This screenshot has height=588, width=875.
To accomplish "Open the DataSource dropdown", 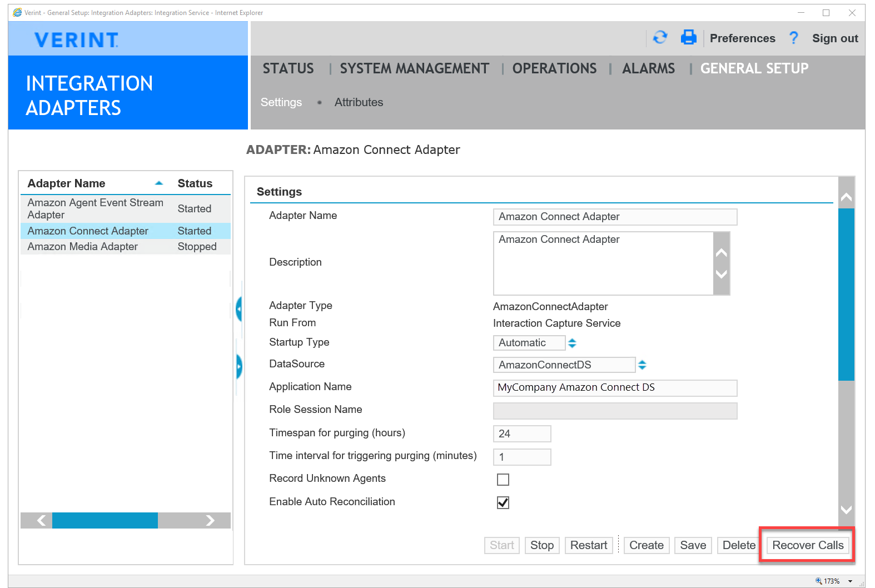I will [x=642, y=365].
